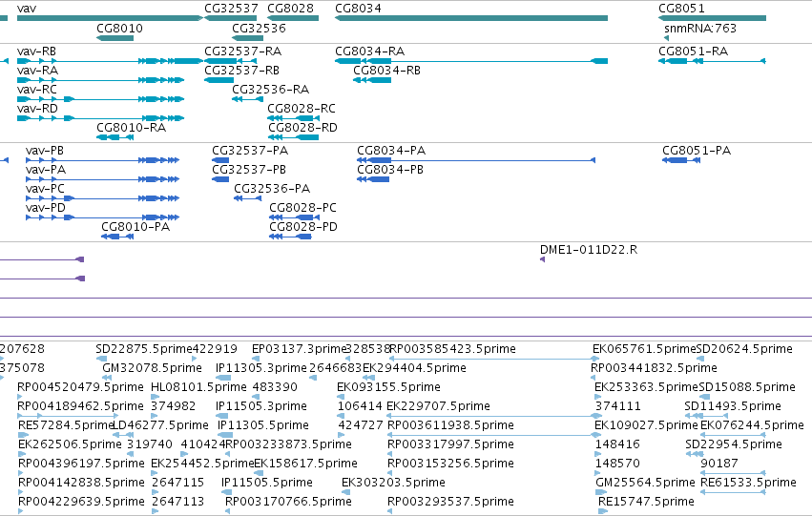Image resolution: width=812 pixels, height=516 pixels.
Task: Select protein vav-PD
Action: click(x=46, y=208)
